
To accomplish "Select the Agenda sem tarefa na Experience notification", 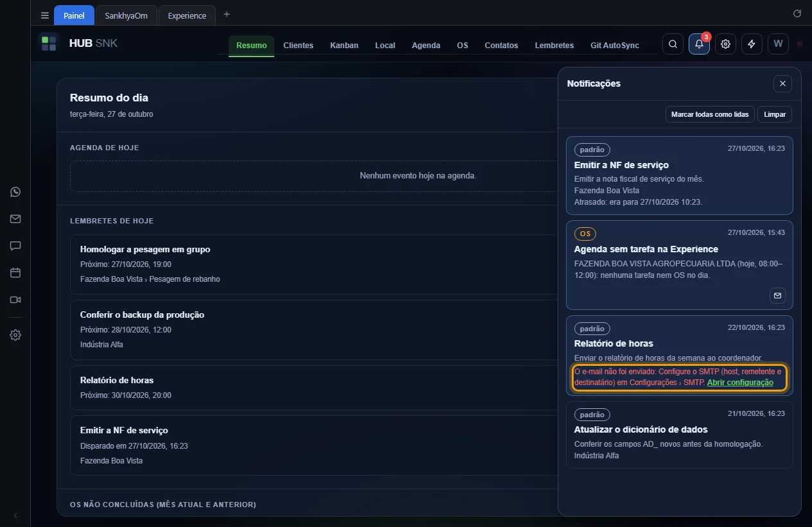I will tap(680, 265).
